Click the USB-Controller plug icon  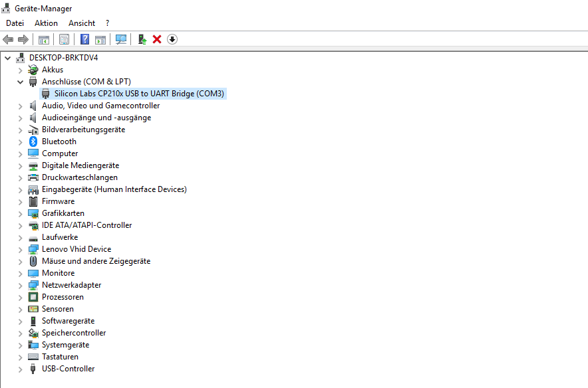[33, 369]
